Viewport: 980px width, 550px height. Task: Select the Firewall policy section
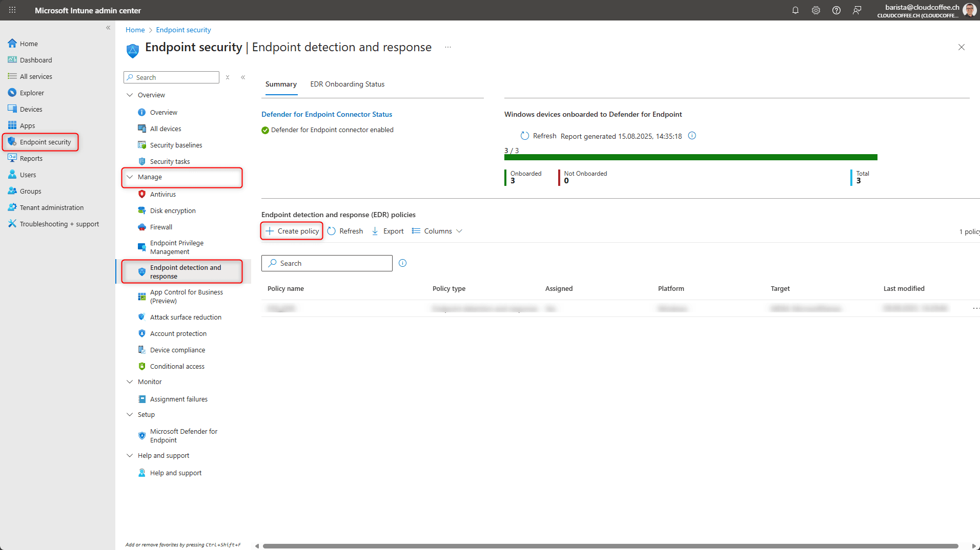pos(162,227)
